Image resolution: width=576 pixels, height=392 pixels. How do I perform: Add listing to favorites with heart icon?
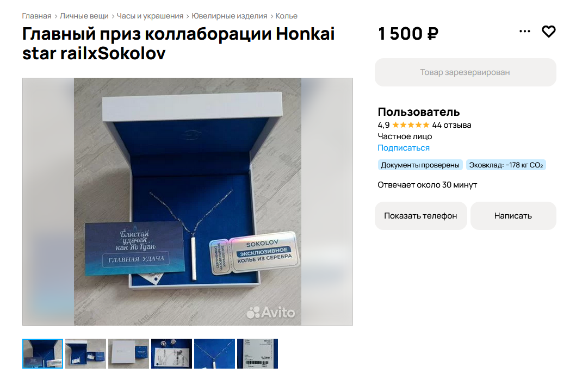(x=548, y=32)
